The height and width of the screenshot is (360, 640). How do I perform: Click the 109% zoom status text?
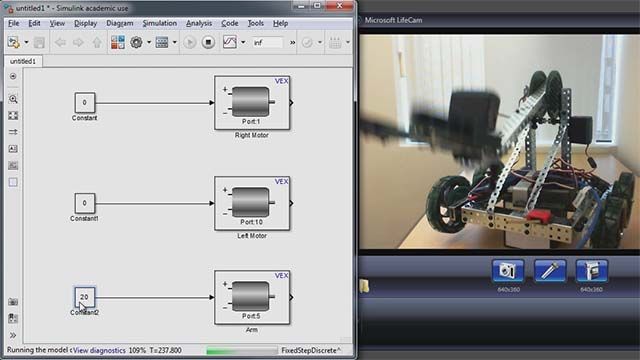(x=137, y=350)
